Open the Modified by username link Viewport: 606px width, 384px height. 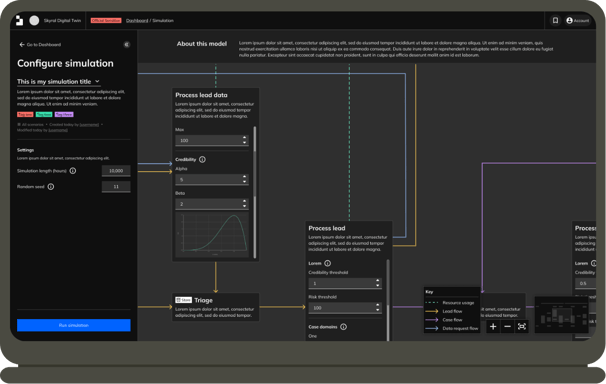click(58, 130)
